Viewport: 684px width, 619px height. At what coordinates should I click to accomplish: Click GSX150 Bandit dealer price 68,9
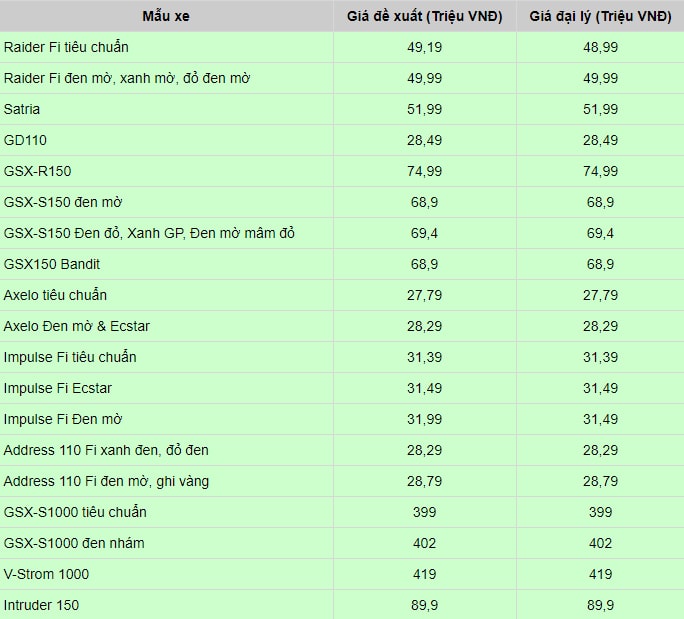point(600,264)
